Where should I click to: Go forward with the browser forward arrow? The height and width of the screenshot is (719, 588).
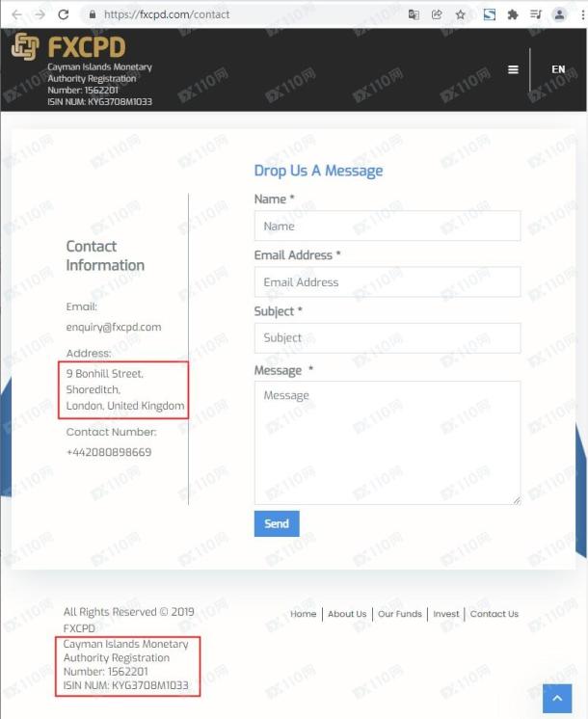click(x=40, y=14)
